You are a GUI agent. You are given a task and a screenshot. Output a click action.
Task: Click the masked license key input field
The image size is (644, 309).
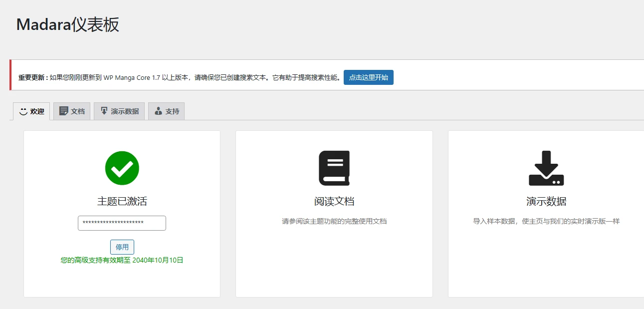pyautogui.click(x=121, y=223)
